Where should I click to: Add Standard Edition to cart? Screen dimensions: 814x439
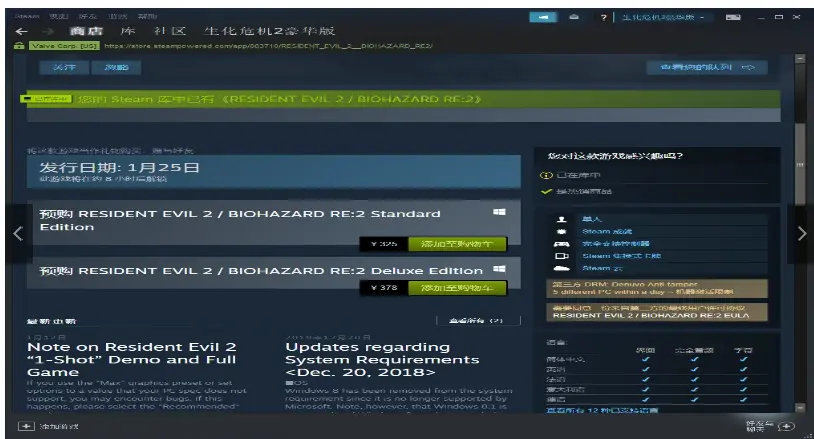[x=457, y=244]
